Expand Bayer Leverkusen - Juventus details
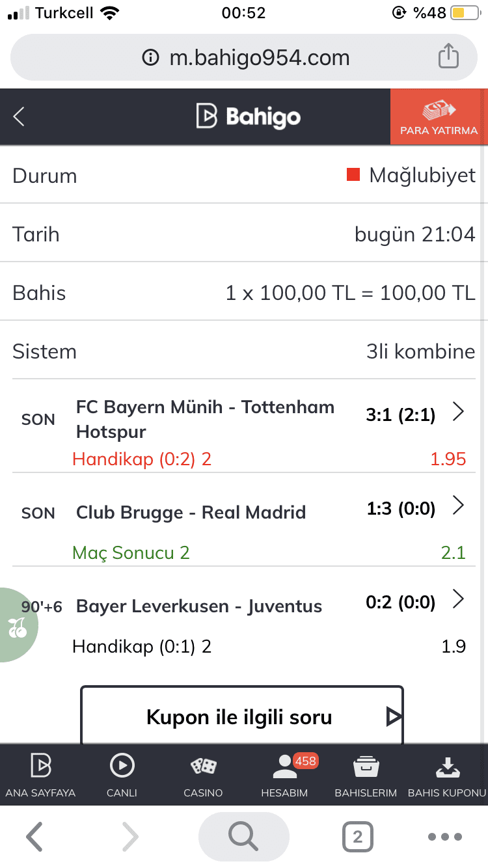 pos(459,599)
